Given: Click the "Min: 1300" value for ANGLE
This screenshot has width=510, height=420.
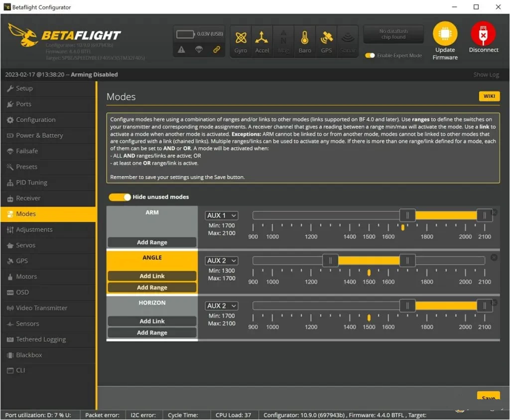Looking at the screenshot, I should [222, 271].
